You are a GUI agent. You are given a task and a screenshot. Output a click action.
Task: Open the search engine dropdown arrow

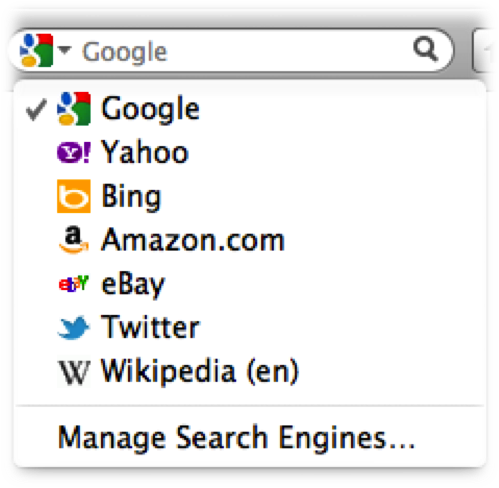click(x=64, y=50)
